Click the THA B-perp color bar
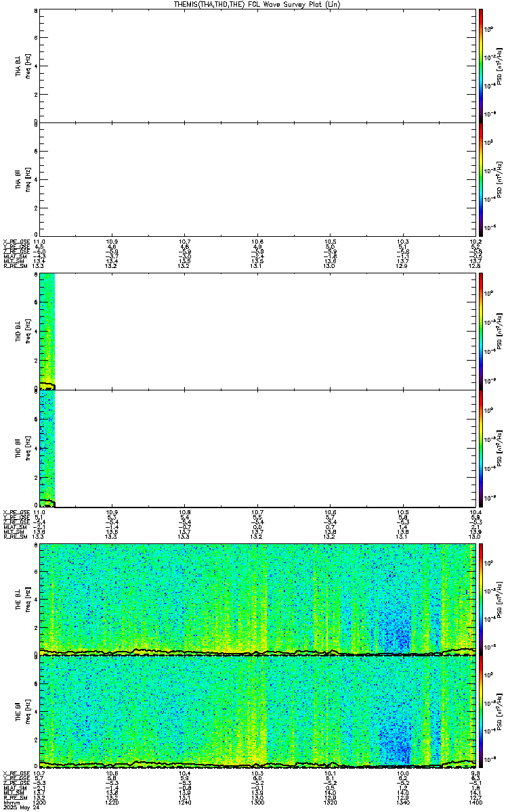508x812 pixels. pyautogui.click(x=480, y=65)
